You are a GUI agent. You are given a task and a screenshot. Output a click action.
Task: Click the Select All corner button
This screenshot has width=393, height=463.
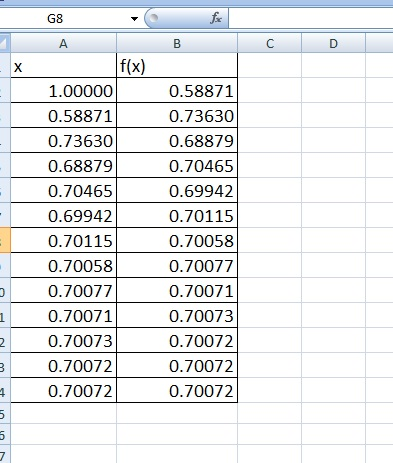point(5,43)
